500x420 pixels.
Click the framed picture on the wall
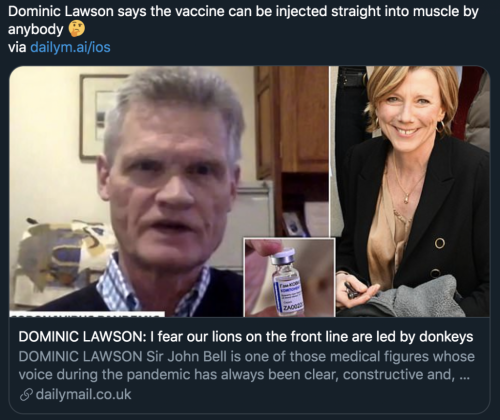[x=100, y=116]
